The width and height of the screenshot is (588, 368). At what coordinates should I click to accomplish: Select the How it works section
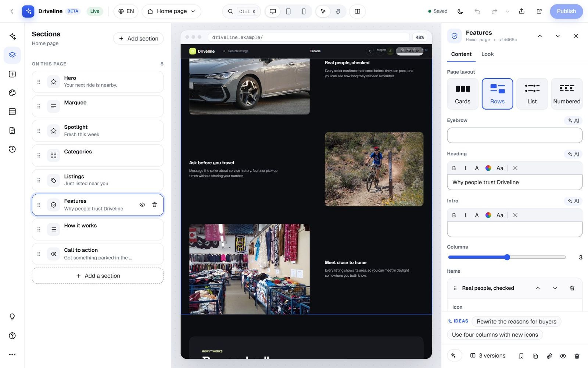(x=98, y=229)
